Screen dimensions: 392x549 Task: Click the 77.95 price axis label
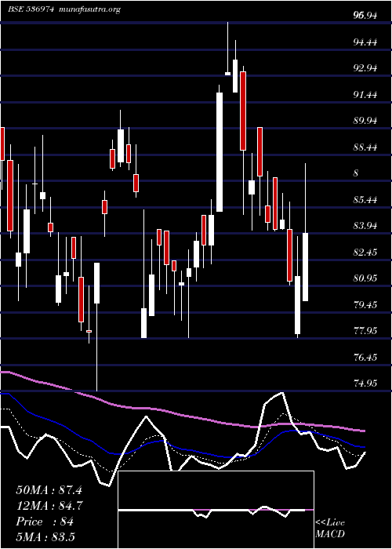365,331
